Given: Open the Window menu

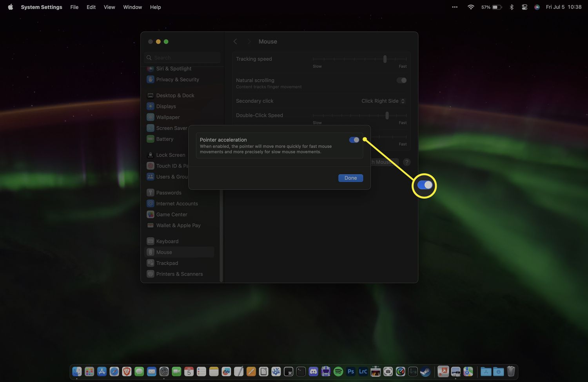Looking at the screenshot, I should (132, 7).
